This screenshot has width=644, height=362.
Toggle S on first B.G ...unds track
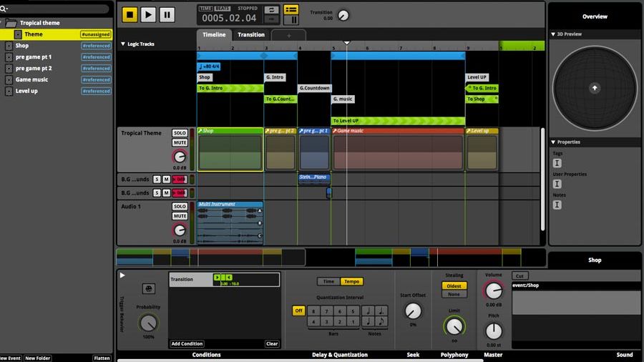pyautogui.click(x=157, y=180)
